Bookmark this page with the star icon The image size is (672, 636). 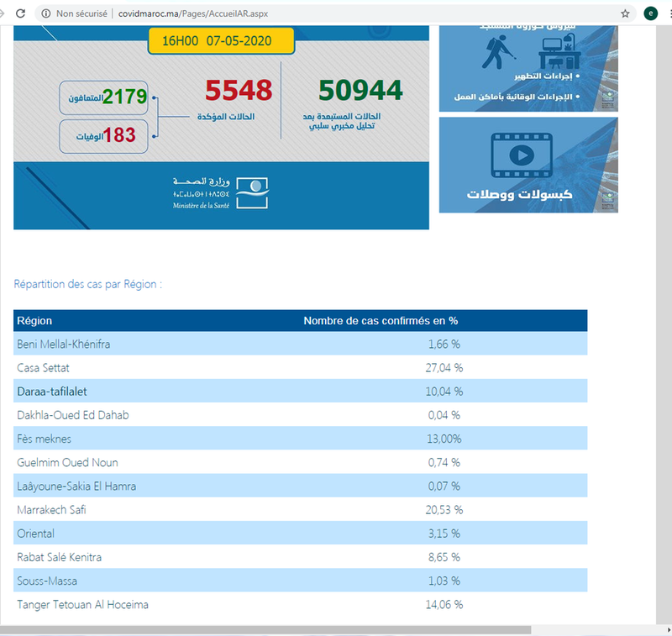(625, 13)
